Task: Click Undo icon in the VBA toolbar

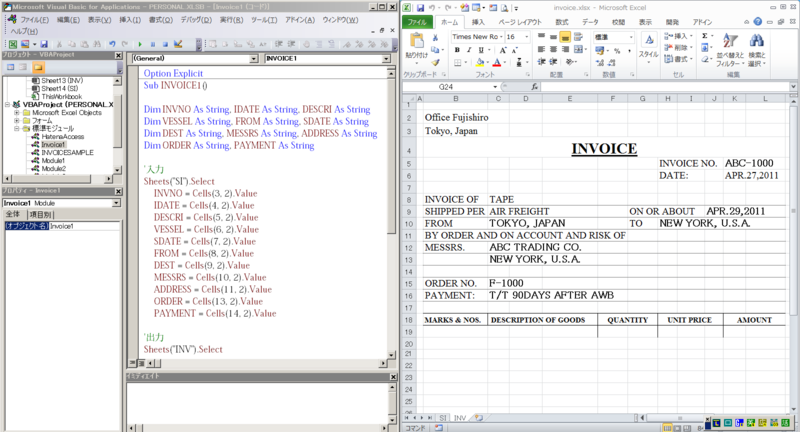Action: click(112, 44)
